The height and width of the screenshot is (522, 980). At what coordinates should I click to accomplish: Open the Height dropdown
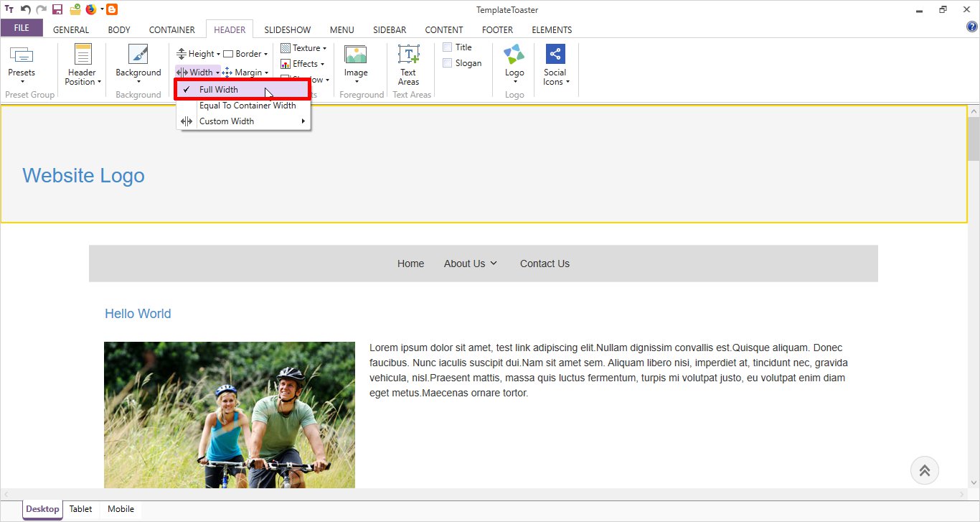[x=199, y=54]
